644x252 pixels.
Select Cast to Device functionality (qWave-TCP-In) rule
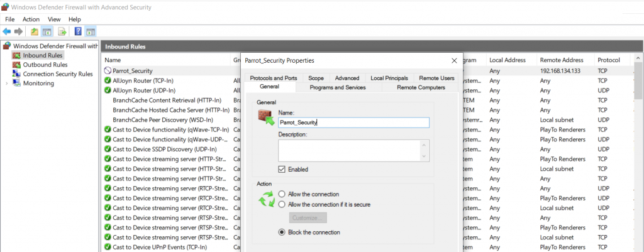pos(170,129)
